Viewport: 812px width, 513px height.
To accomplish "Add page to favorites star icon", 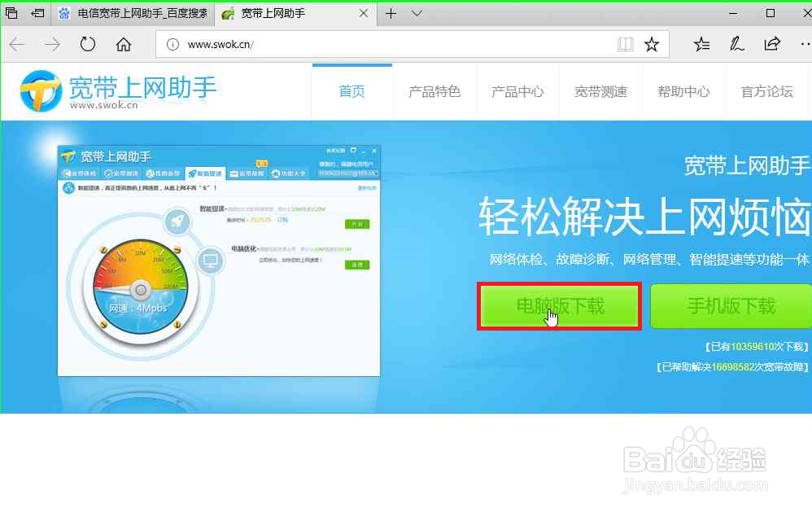I will pyautogui.click(x=652, y=45).
